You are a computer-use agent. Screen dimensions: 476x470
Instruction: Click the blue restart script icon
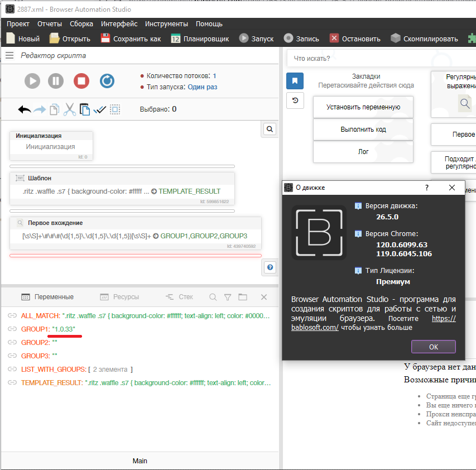coord(107,81)
